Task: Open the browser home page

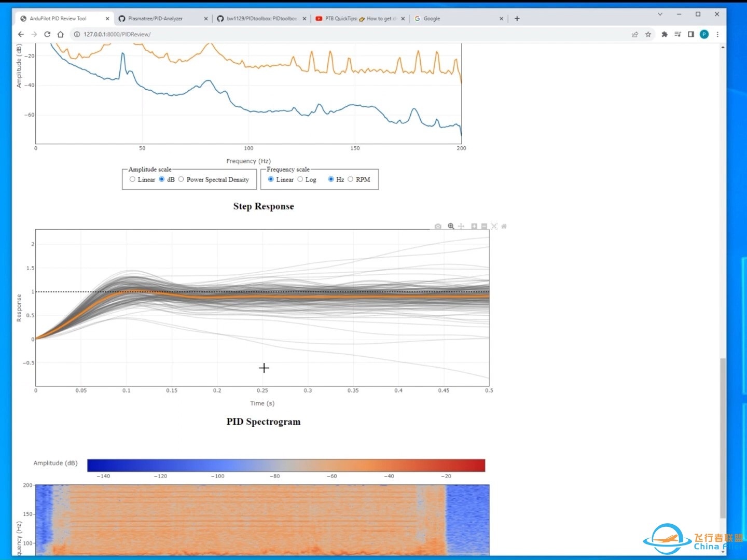Action: coord(60,34)
